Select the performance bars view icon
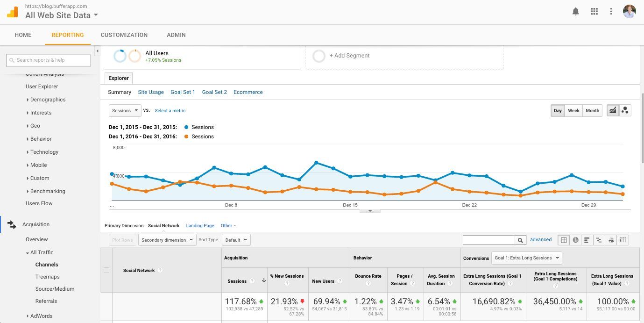This screenshot has height=323, width=644. pyautogui.click(x=587, y=240)
